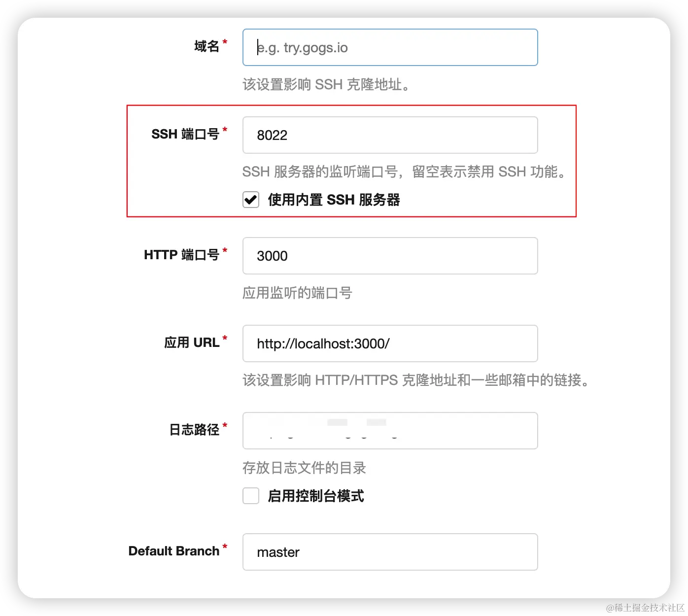The height and width of the screenshot is (616, 688).
Task: Click the SSH 端口号 label
Action: [185, 134]
